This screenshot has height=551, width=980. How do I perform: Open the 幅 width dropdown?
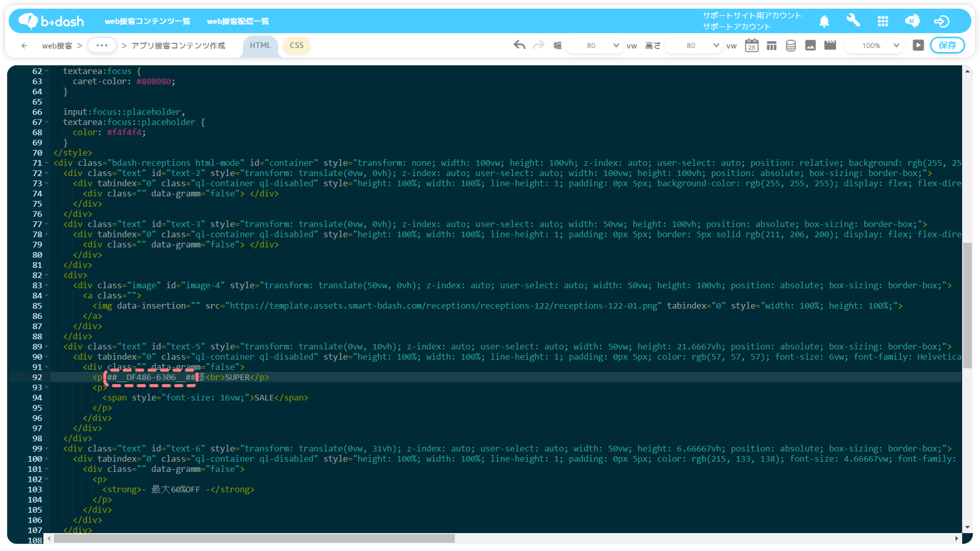click(594, 46)
